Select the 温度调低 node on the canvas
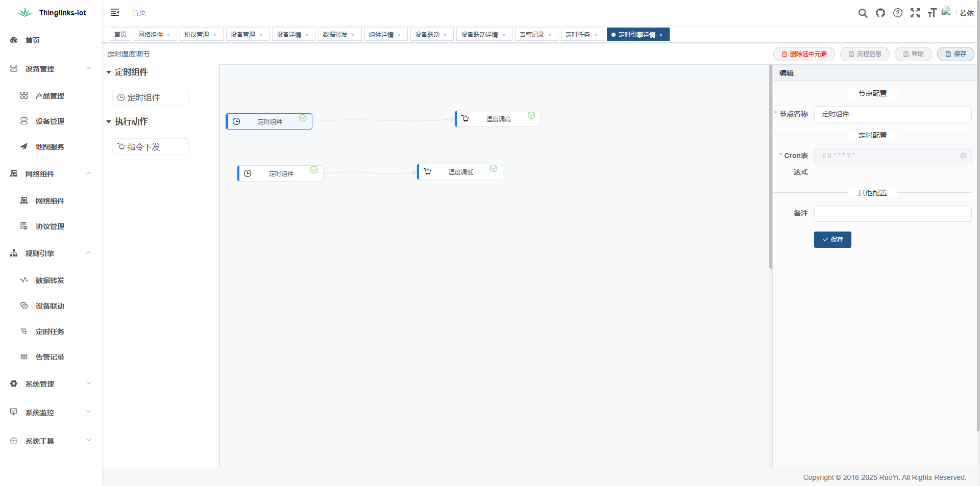 coord(460,172)
